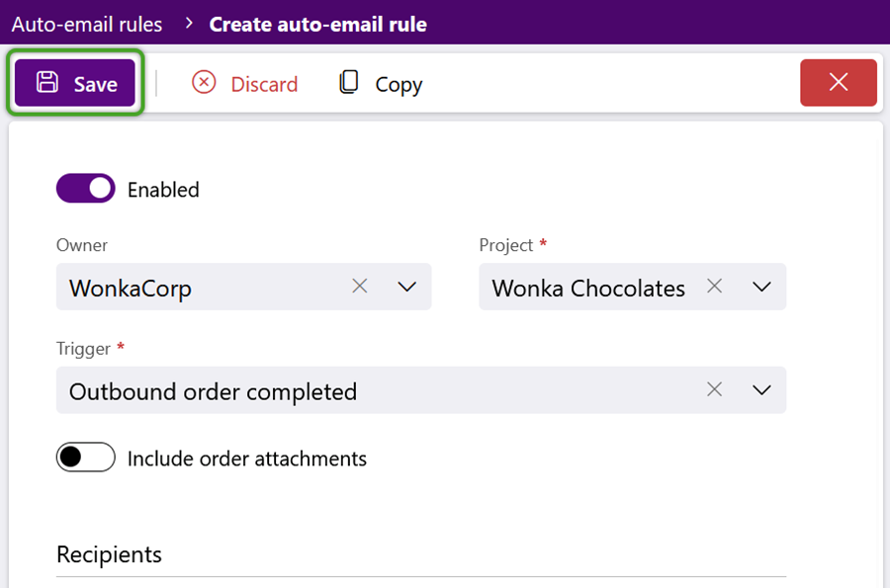This screenshot has height=588, width=890.
Task: Clear the Owner field value
Action: (360, 287)
